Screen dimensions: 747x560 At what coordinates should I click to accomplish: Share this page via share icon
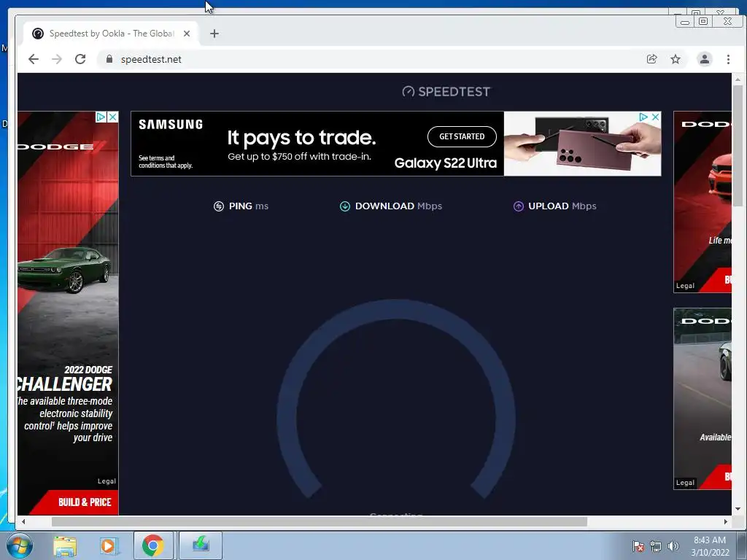(651, 59)
